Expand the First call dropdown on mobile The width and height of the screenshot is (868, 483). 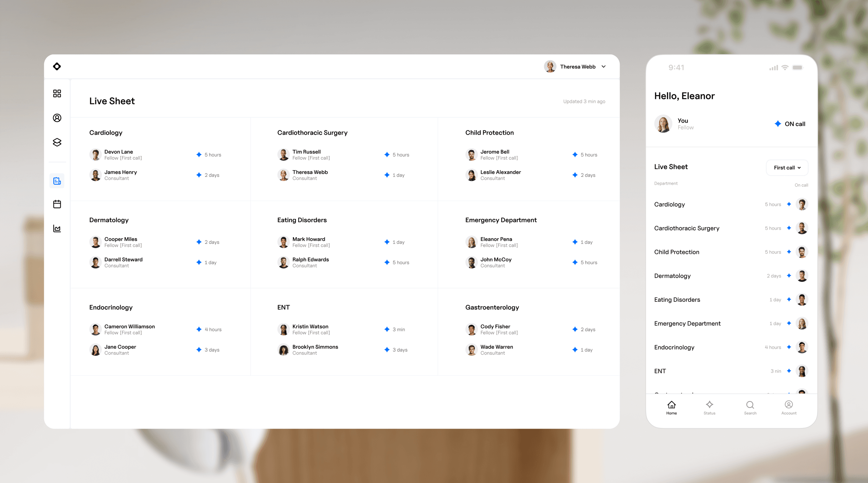(787, 167)
